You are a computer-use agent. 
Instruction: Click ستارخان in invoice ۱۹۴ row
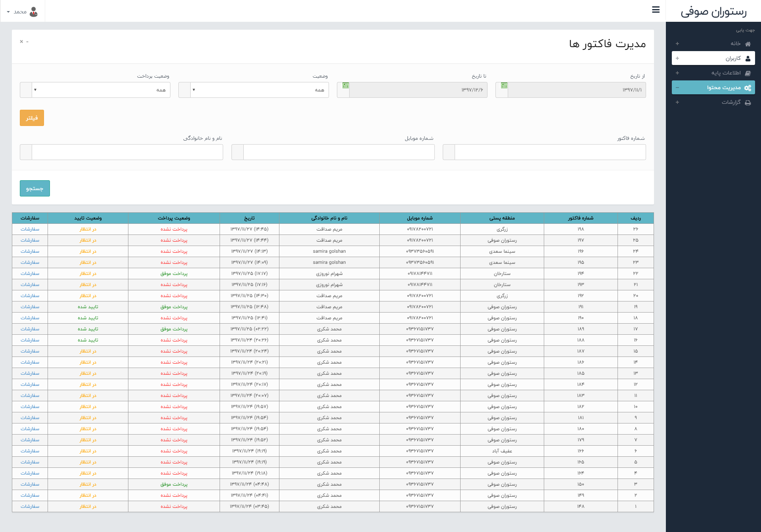pos(502,273)
